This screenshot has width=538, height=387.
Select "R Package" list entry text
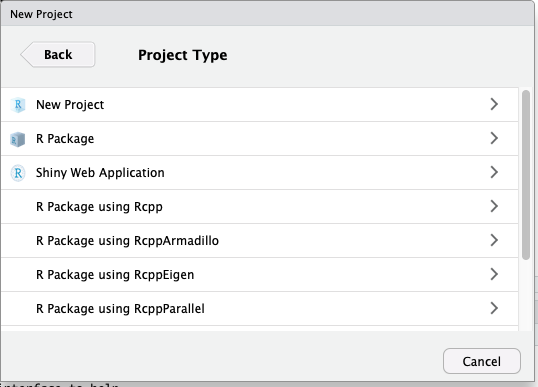tap(65, 139)
